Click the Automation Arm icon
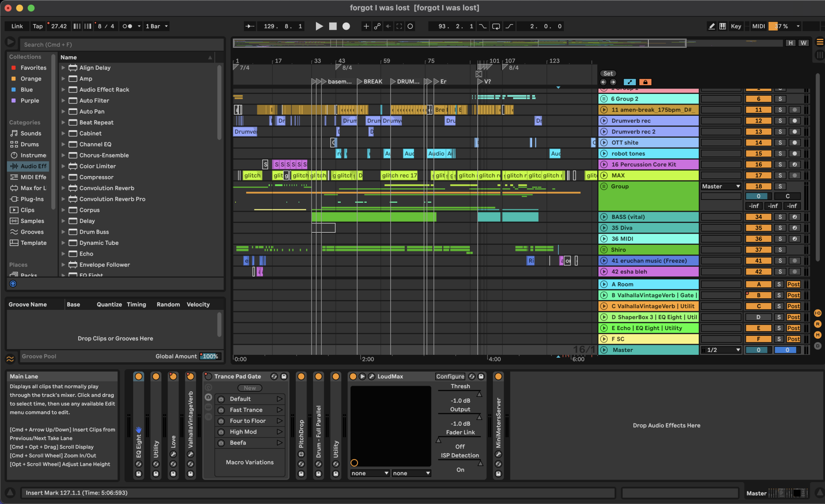The width and height of the screenshot is (825, 504). click(x=377, y=26)
